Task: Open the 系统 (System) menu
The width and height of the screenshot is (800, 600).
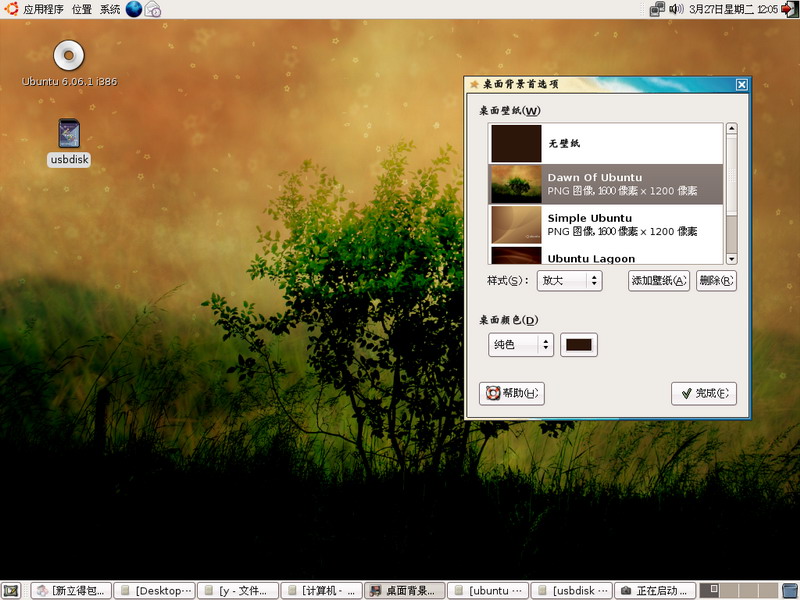Action: point(110,9)
